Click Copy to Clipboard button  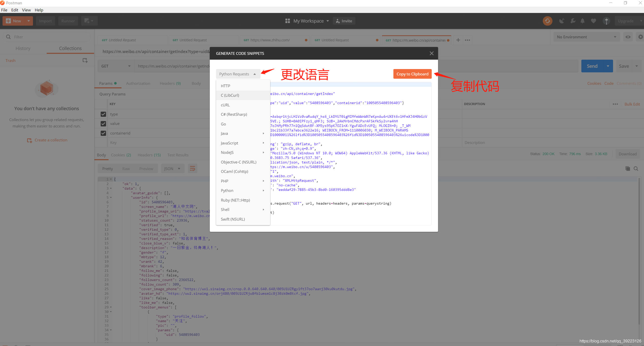pos(412,74)
